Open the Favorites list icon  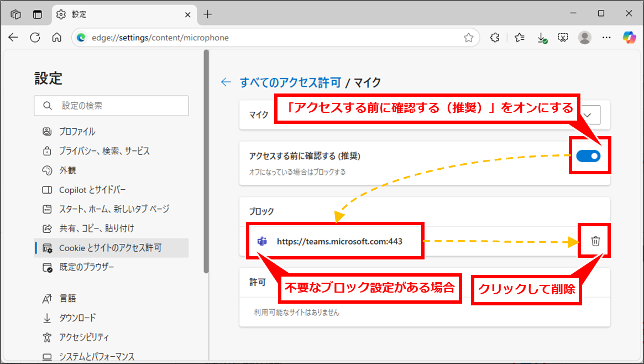[519, 38]
